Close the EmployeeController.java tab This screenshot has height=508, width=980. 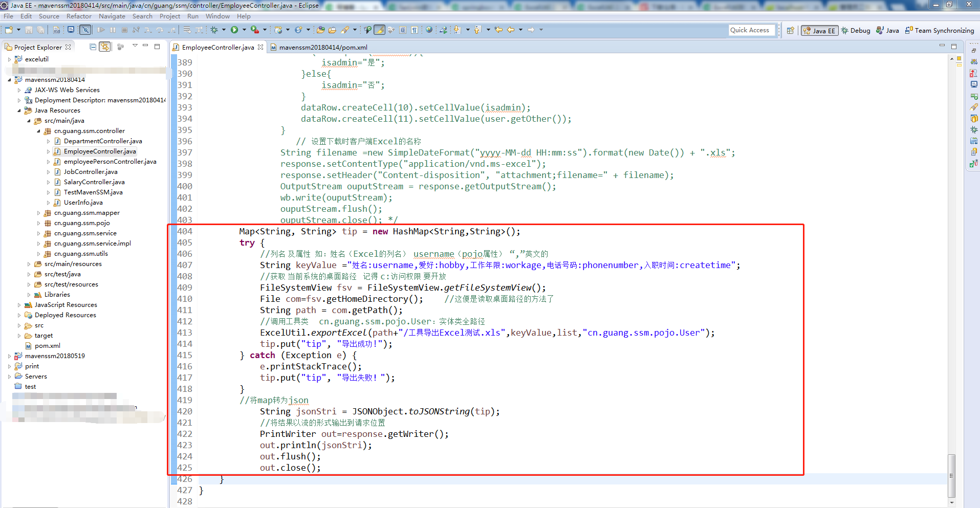260,47
